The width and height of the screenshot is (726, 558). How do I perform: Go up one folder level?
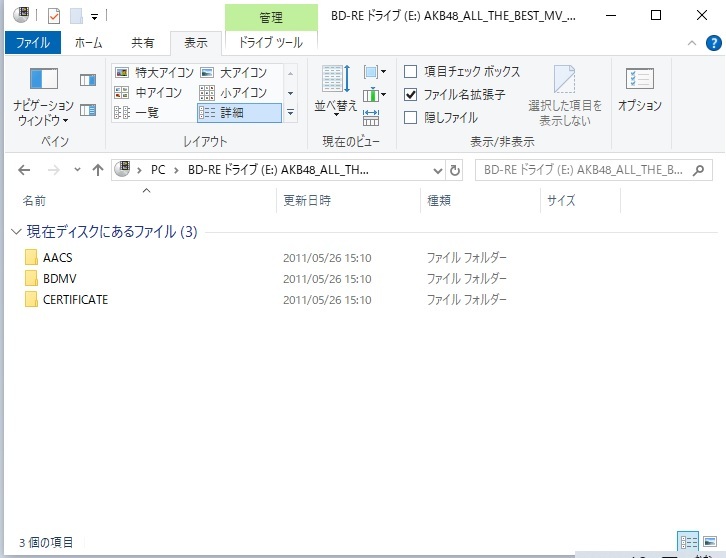tap(98, 170)
